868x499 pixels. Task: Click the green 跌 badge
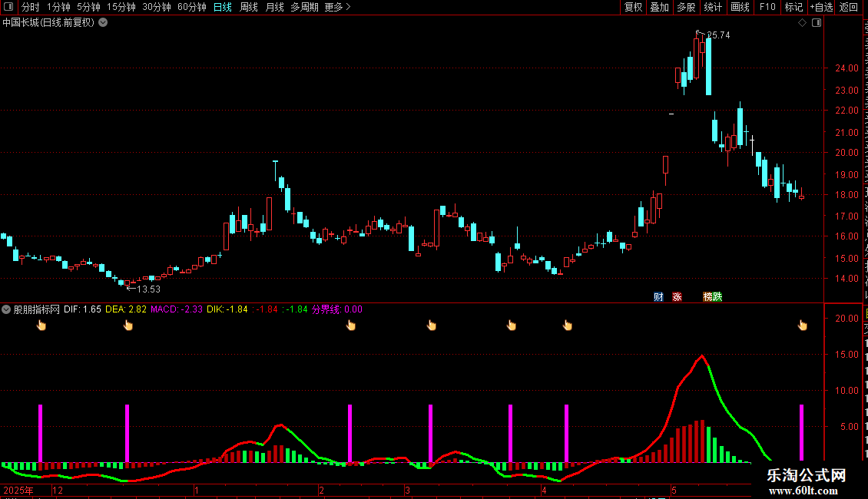click(x=717, y=296)
